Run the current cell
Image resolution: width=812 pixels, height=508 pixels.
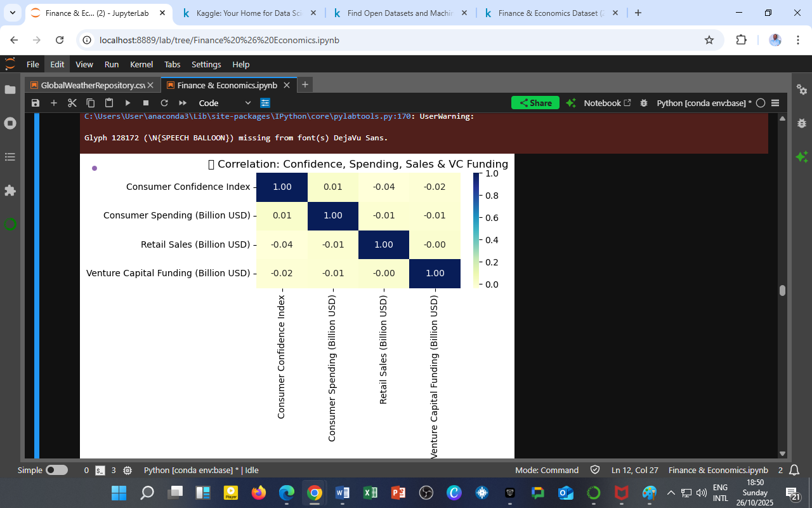coord(128,102)
